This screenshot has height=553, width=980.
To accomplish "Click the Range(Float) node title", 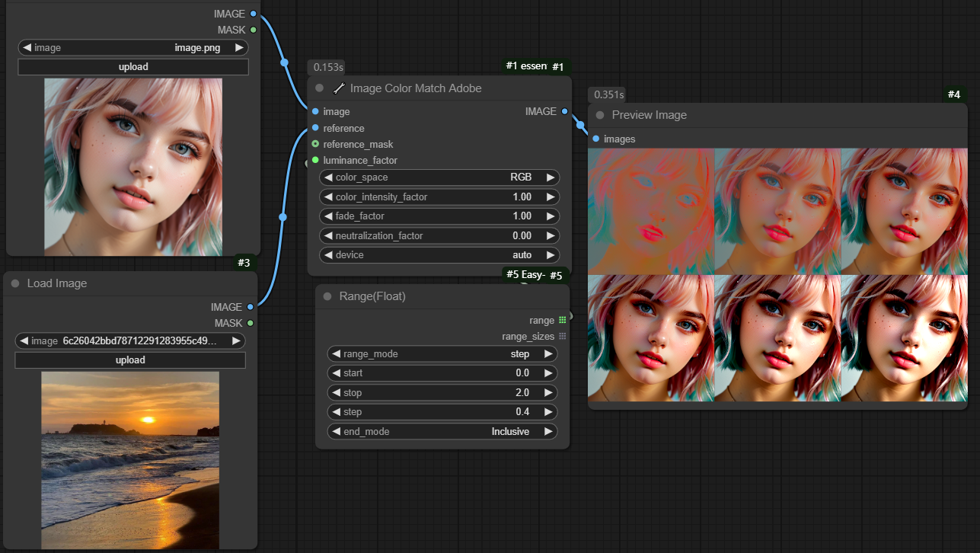I will (372, 296).
